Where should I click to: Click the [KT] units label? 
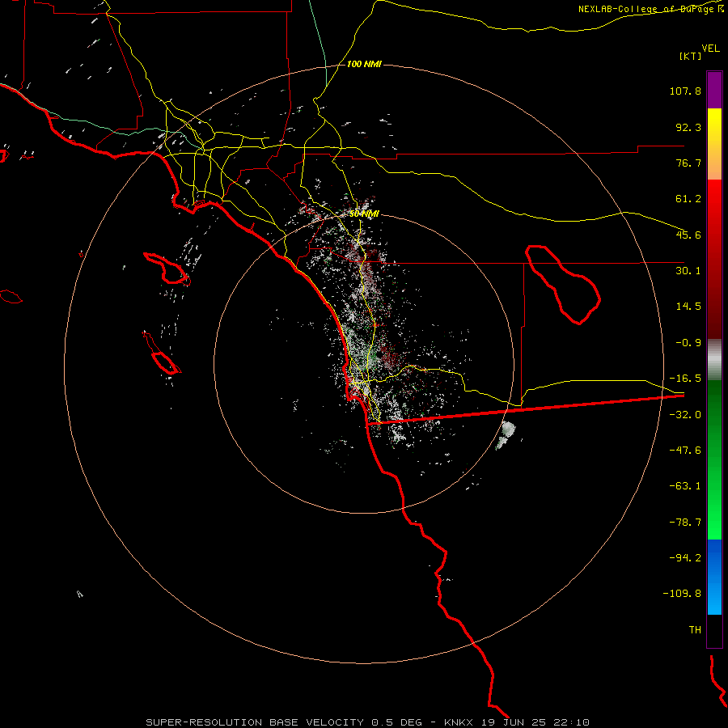[691, 56]
